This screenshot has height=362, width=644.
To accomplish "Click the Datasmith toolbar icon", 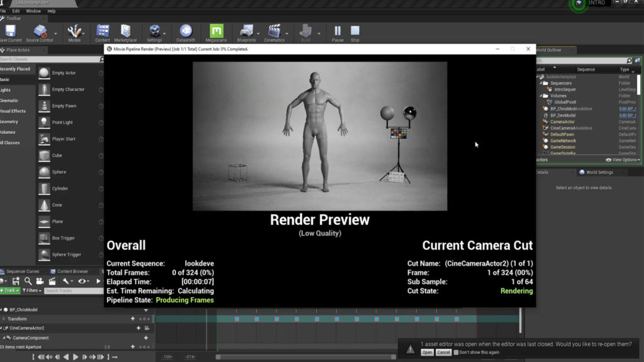I will click(x=186, y=31).
